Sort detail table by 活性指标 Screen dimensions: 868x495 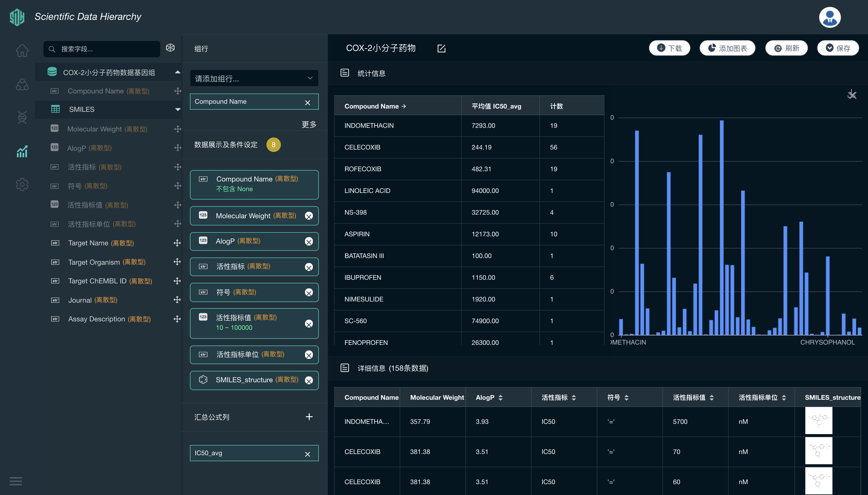pos(574,397)
